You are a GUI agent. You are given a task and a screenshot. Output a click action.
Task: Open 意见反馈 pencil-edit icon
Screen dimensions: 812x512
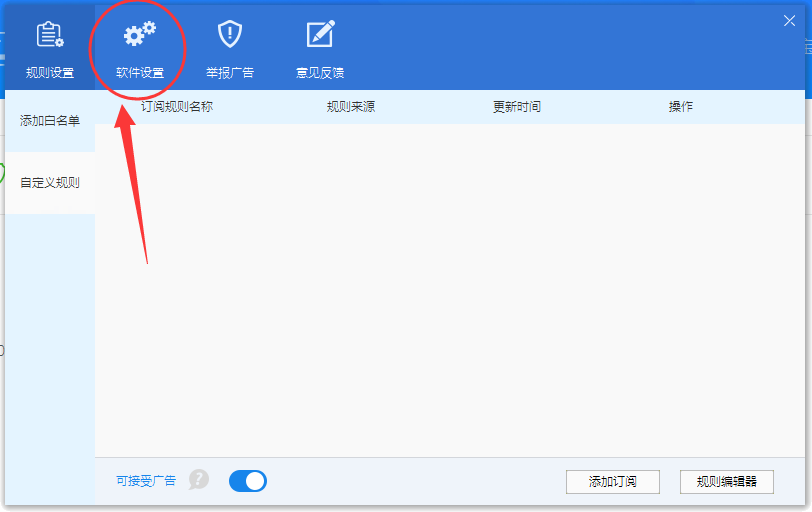[321, 34]
